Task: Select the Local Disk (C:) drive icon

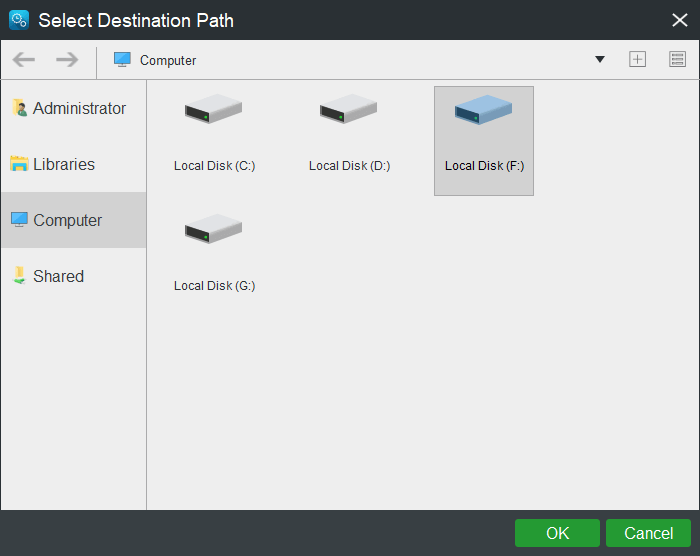Action: [213, 109]
